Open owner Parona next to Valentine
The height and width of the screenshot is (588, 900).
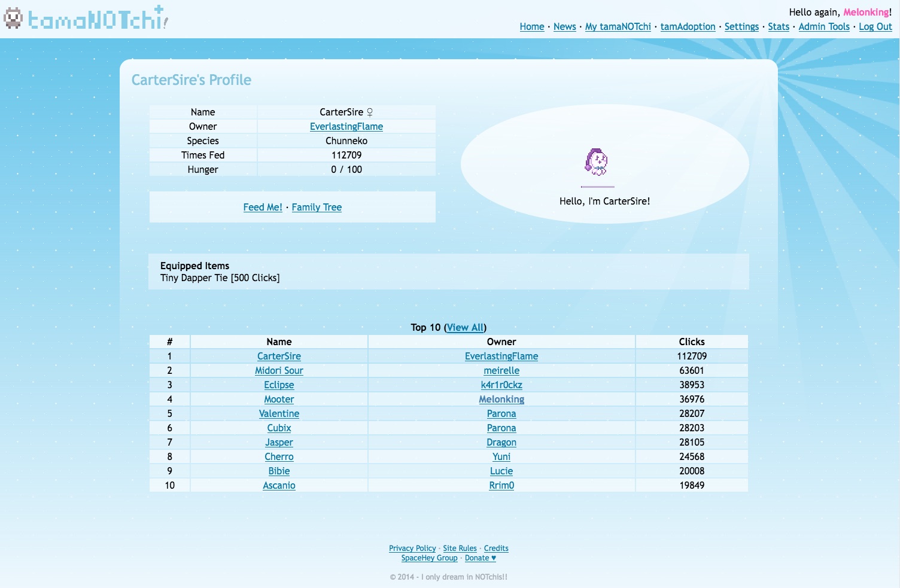[x=501, y=414]
